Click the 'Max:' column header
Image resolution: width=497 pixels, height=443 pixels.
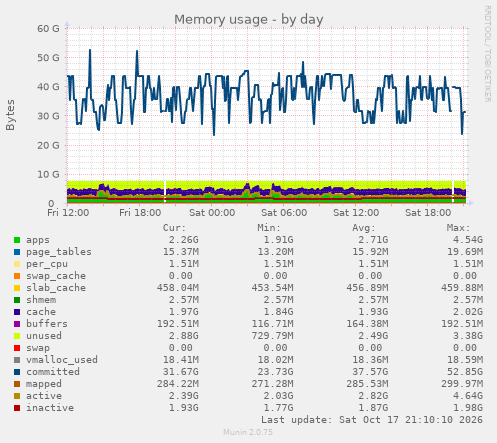458,228
